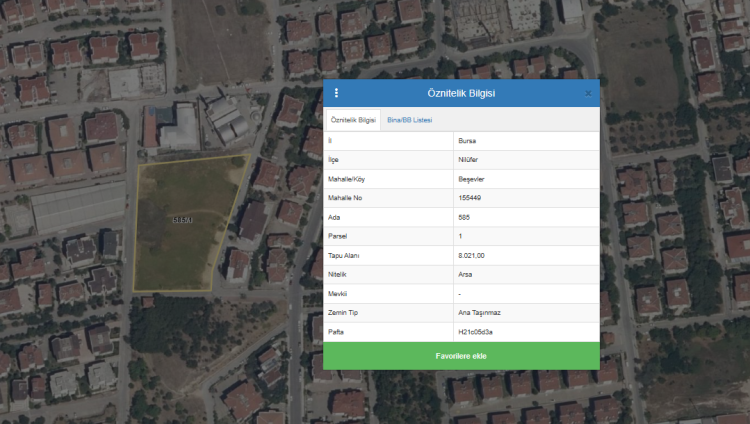Click the 585/1 parcel label on map

point(181,220)
